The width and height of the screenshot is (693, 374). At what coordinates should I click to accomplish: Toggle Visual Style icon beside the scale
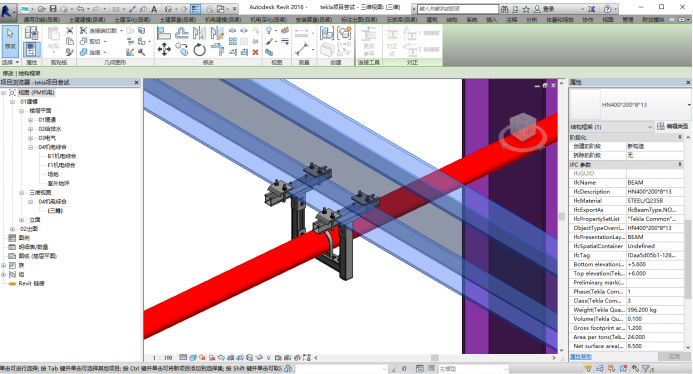[193, 357]
